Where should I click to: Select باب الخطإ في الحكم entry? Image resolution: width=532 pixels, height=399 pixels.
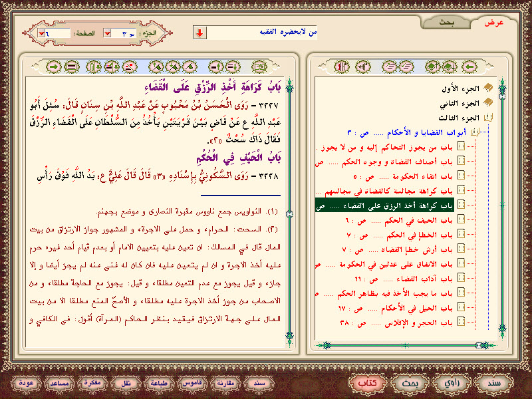tap(400, 235)
